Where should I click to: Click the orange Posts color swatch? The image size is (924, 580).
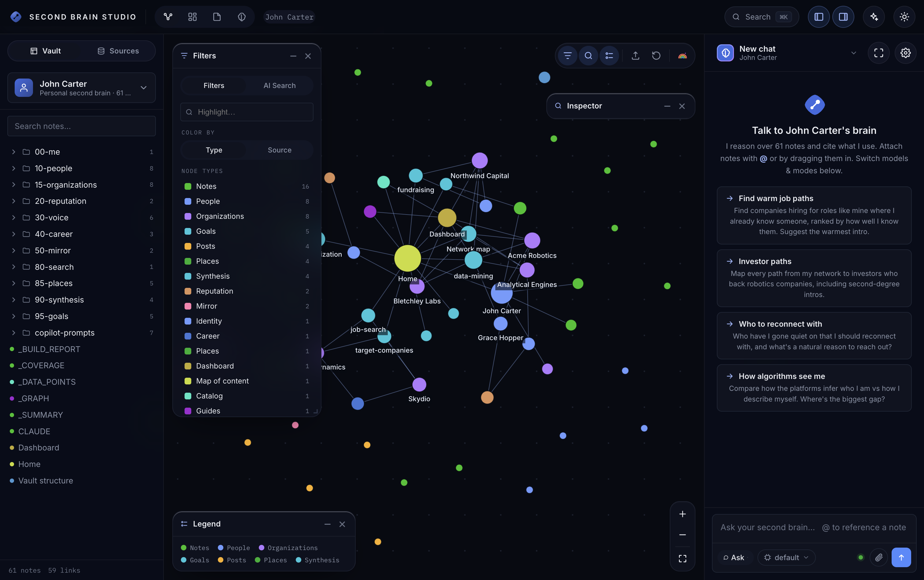click(x=188, y=246)
